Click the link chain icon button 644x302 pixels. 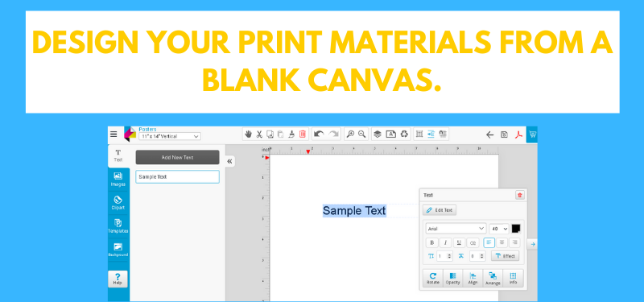coord(473,243)
